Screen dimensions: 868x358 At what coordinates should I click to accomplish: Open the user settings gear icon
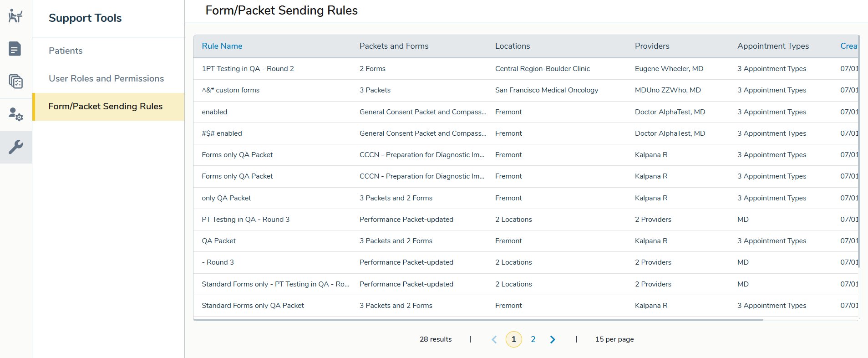(x=15, y=114)
